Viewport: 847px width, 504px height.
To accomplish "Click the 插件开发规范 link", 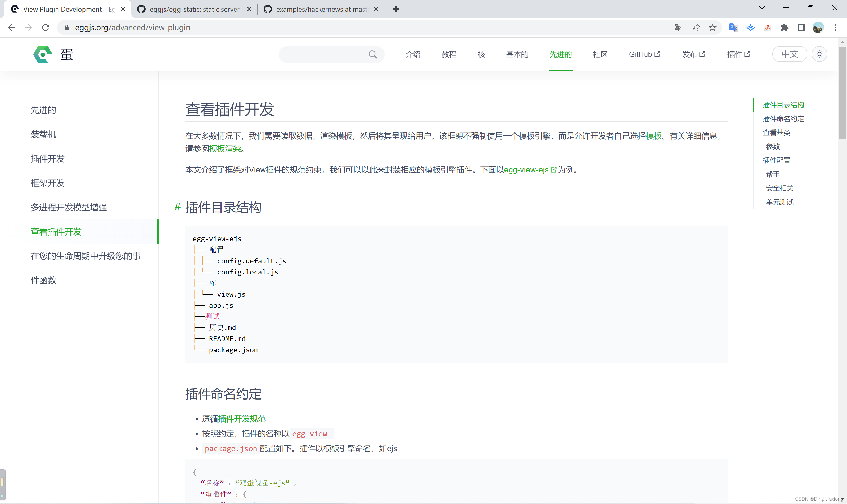I will click(242, 419).
